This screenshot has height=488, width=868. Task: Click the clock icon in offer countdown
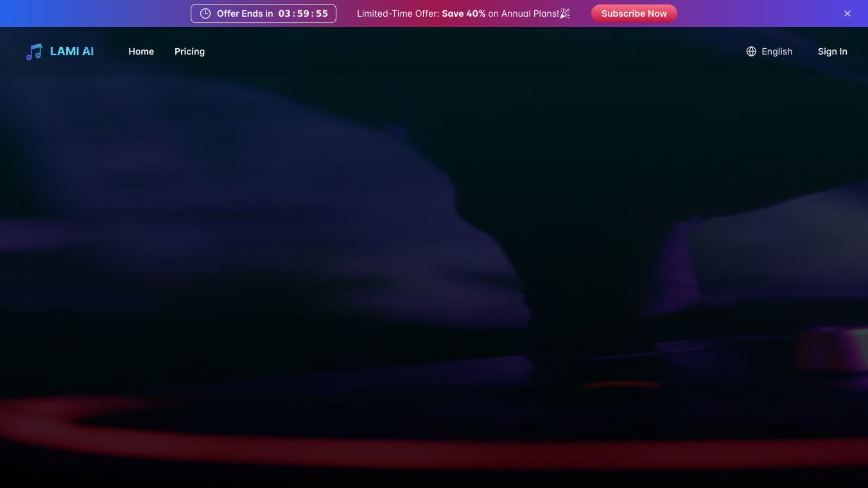tap(205, 13)
